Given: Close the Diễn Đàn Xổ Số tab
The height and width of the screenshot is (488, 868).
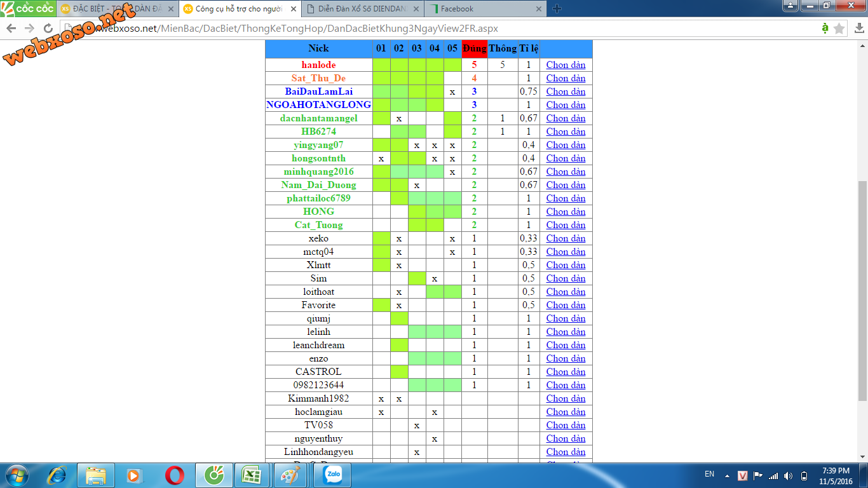Looking at the screenshot, I should (x=416, y=9).
